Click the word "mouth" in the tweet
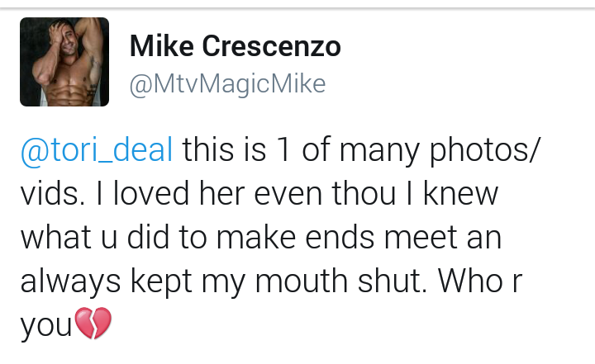 tap(302, 281)
